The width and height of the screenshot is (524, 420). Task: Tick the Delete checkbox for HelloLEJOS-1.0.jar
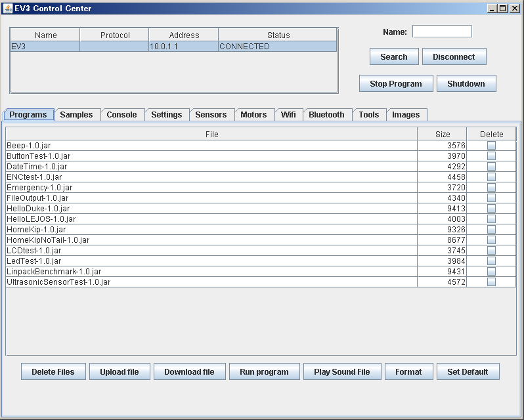(491, 219)
